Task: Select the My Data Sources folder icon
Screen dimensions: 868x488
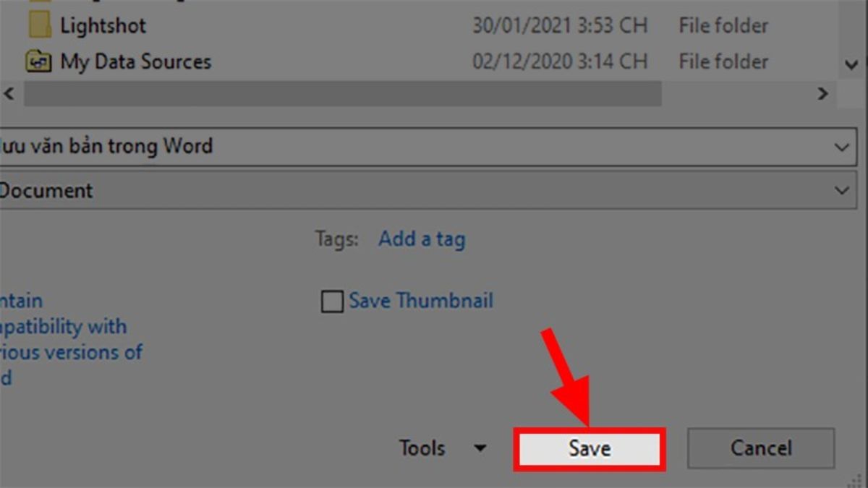Action: [x=39, y=61]
